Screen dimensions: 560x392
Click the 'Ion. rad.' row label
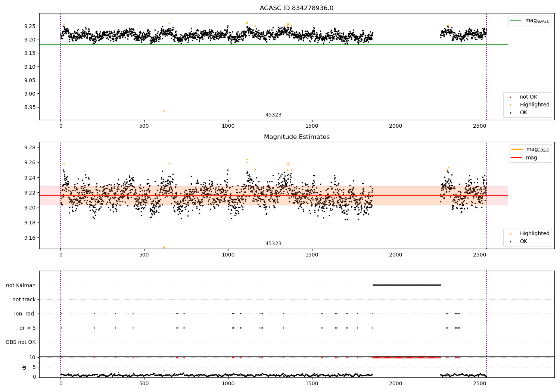coord(25,314)
